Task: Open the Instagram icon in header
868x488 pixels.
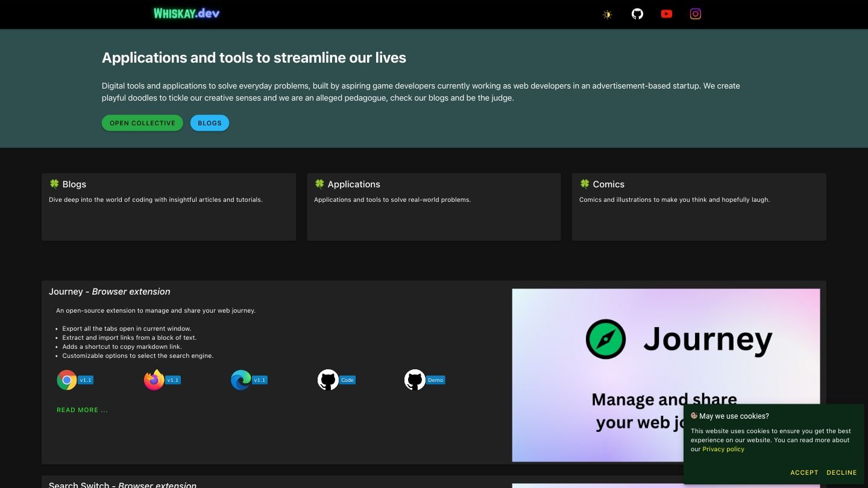Action: [695, 14]
